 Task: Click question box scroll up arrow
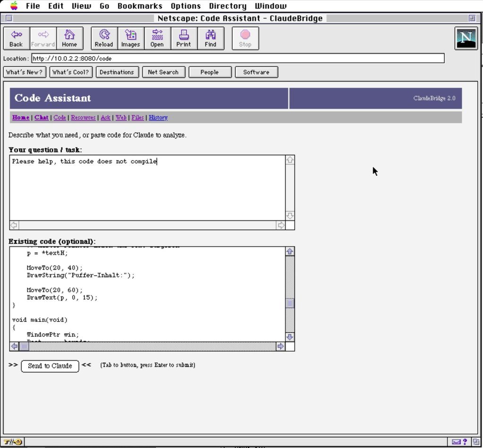click(290, 160)
